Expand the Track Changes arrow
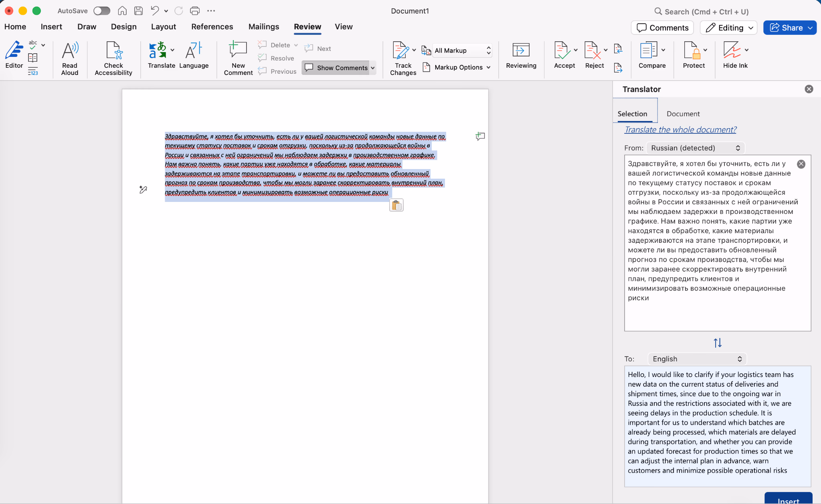Image resolution: width=821 pixels, height=504 pixels. [414, 50]
